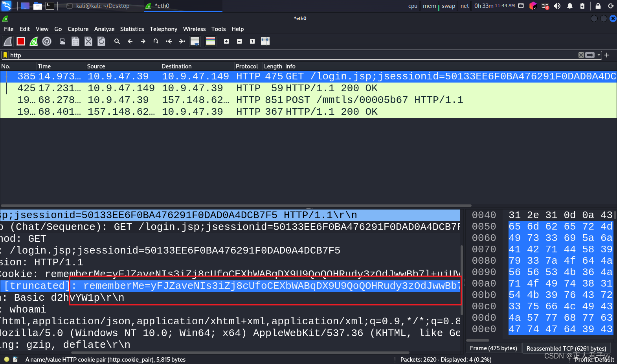Clear the display filter

point(581,55)
